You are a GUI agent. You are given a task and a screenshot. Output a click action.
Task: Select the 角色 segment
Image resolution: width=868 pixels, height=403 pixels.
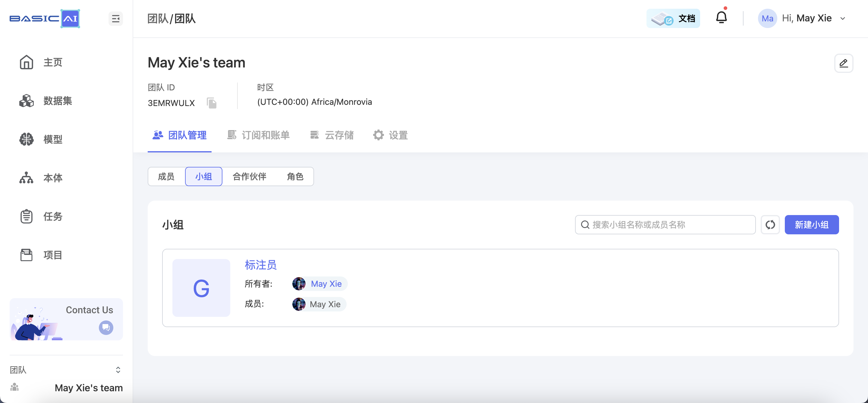295,177
